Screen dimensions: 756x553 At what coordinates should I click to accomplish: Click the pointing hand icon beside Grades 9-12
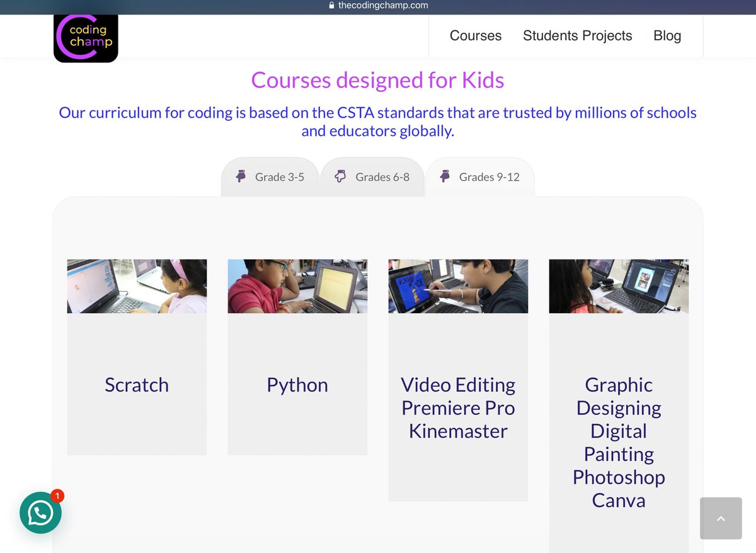[445, 176]
